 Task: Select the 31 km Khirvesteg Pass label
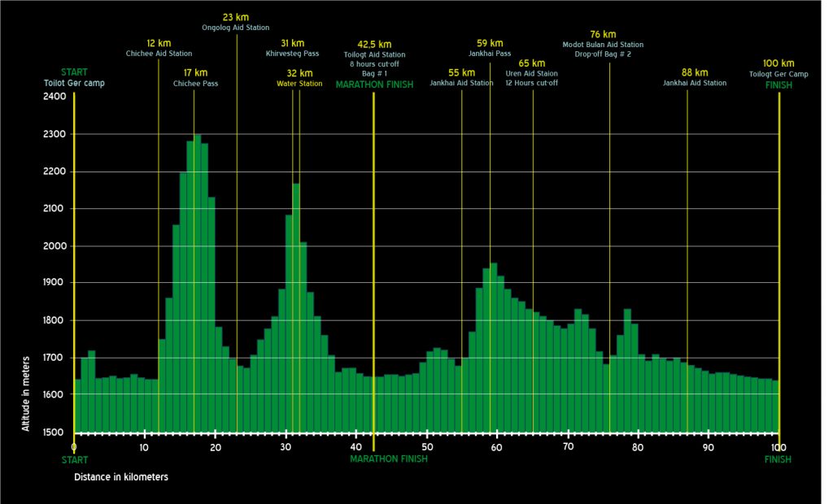(293, 48)
